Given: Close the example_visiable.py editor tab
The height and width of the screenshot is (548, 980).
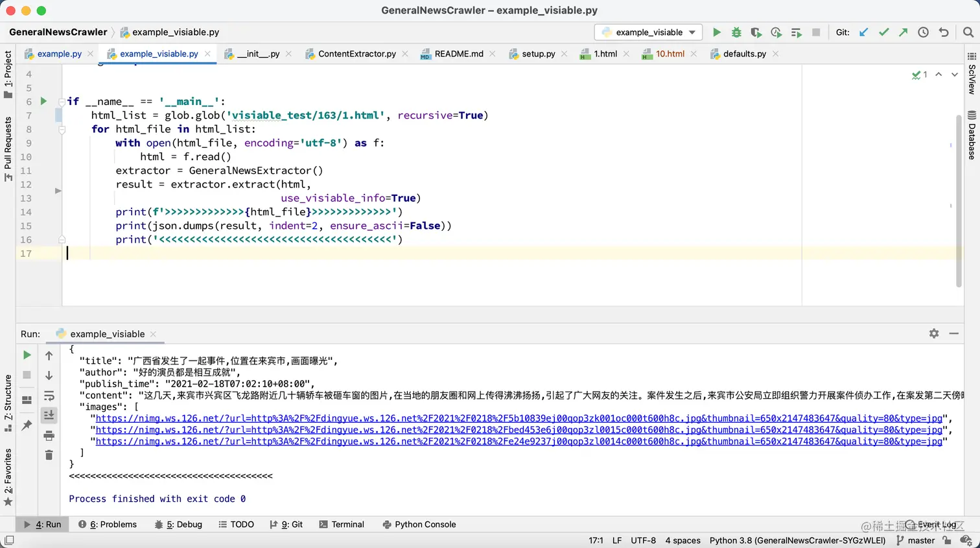Looking at the screenshot, I should 207,54.
